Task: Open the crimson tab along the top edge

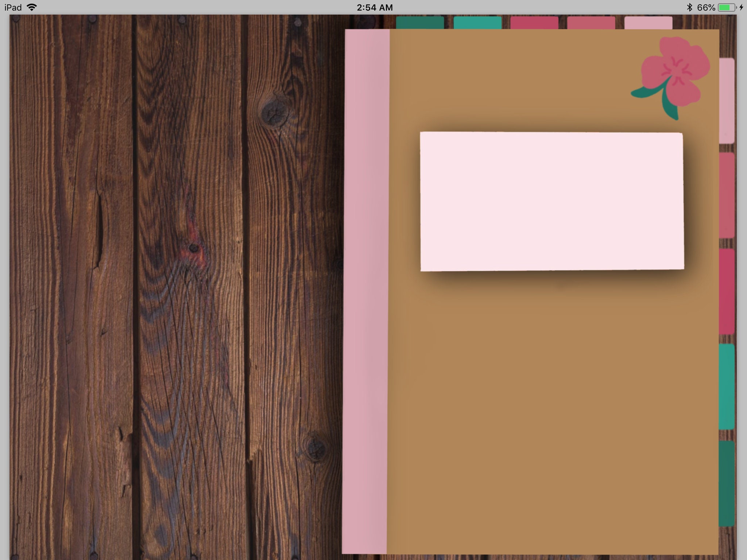Action: click(534, 23)
